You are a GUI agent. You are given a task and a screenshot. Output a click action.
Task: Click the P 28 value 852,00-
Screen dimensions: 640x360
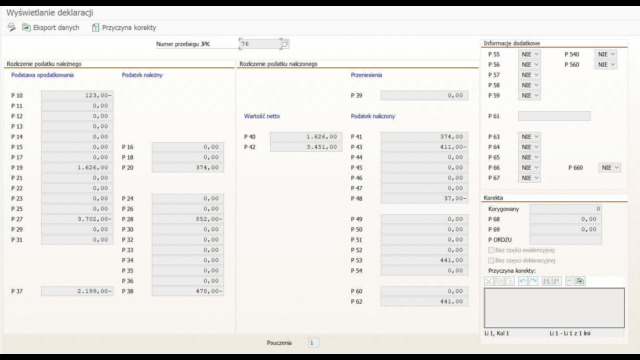188,219
